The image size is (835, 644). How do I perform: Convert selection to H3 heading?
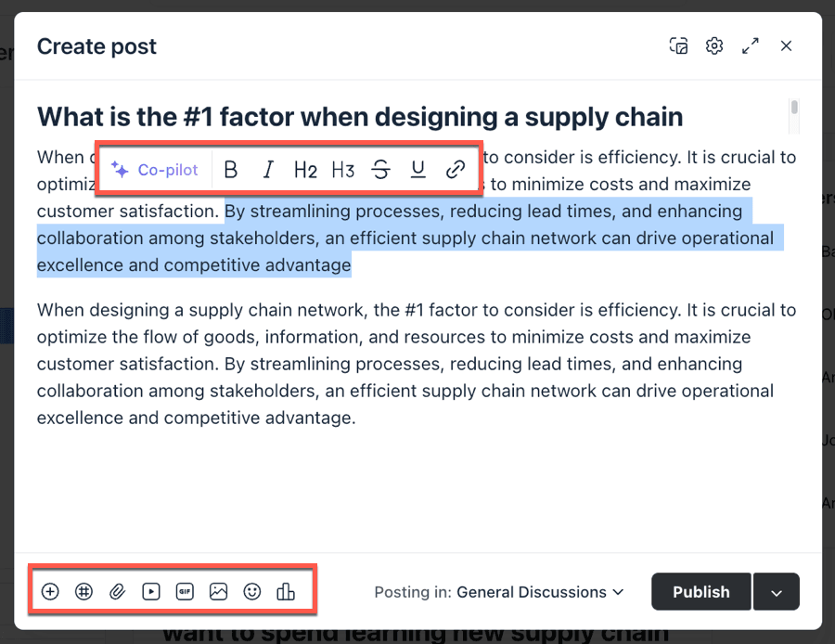tap(343, 170)
